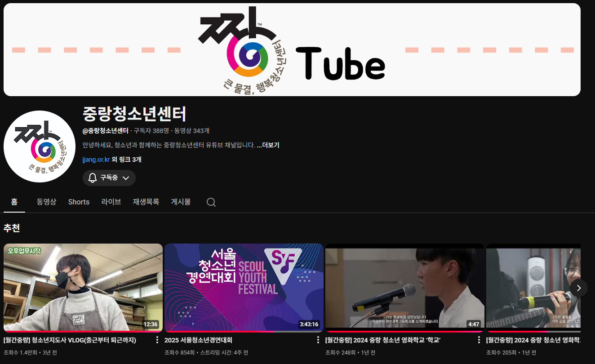Click the 조회수 248회 • 1년 전 text

[350, 353]
